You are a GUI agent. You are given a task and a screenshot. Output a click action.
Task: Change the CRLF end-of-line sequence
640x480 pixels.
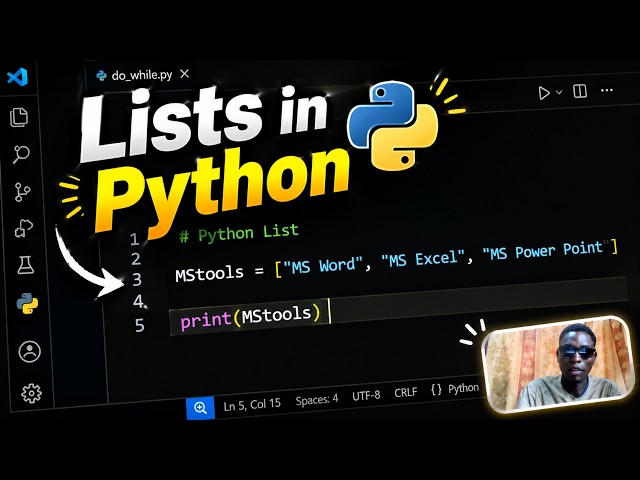406,392
